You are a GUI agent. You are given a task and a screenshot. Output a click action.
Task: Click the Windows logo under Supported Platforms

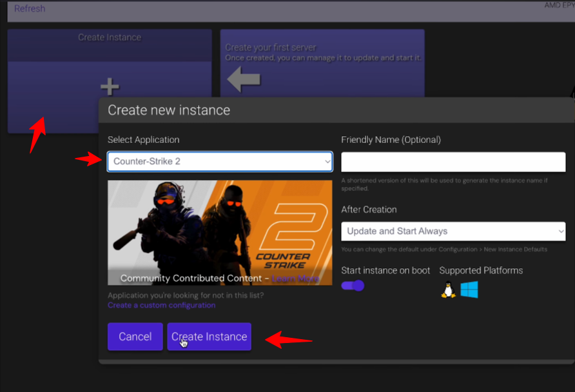click(x=469, y=289)
